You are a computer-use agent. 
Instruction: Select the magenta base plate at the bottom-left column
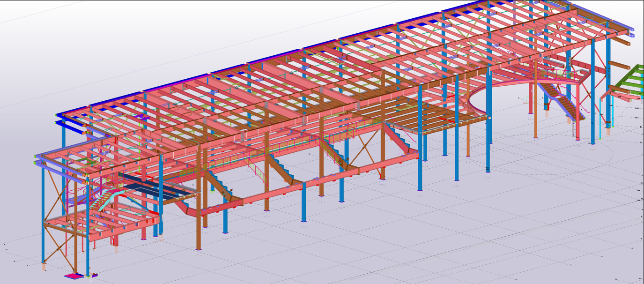[x=74, y=276]
